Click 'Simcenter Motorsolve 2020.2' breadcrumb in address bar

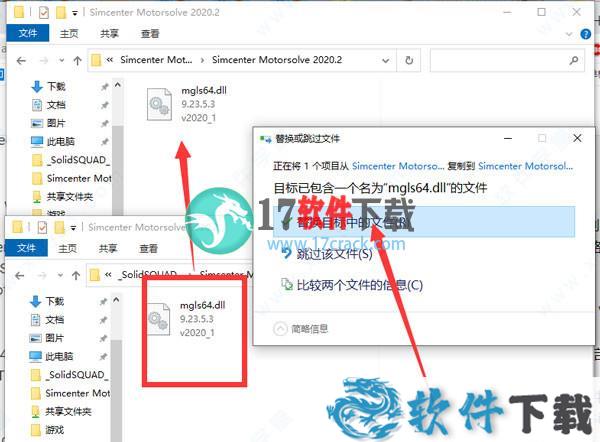pyautogui.click(x=277, y=60)
